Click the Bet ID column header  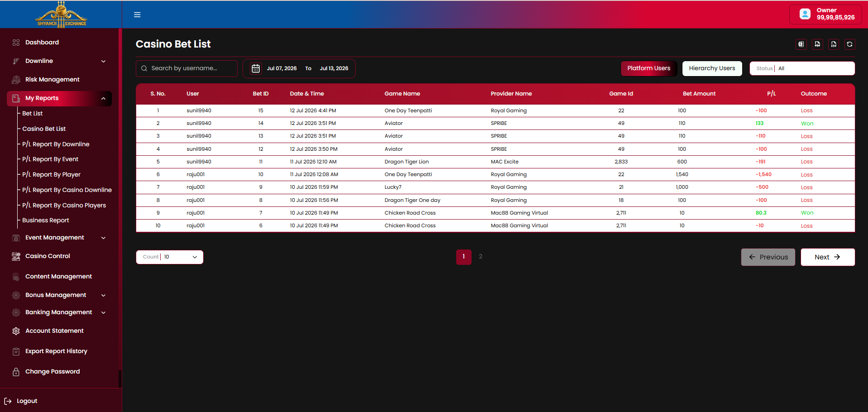261,94
